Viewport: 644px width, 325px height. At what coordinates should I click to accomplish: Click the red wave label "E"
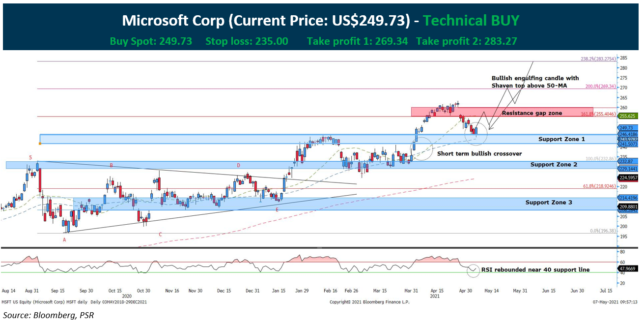coord(277,210)
